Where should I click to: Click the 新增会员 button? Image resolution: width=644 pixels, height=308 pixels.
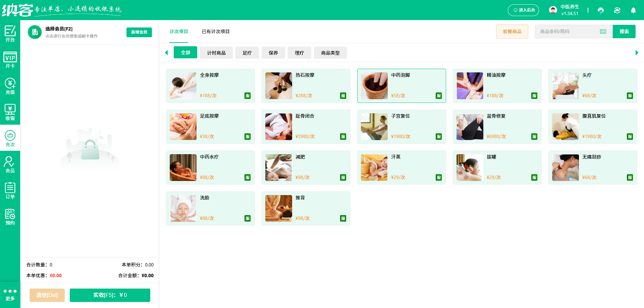coord(139,32)
